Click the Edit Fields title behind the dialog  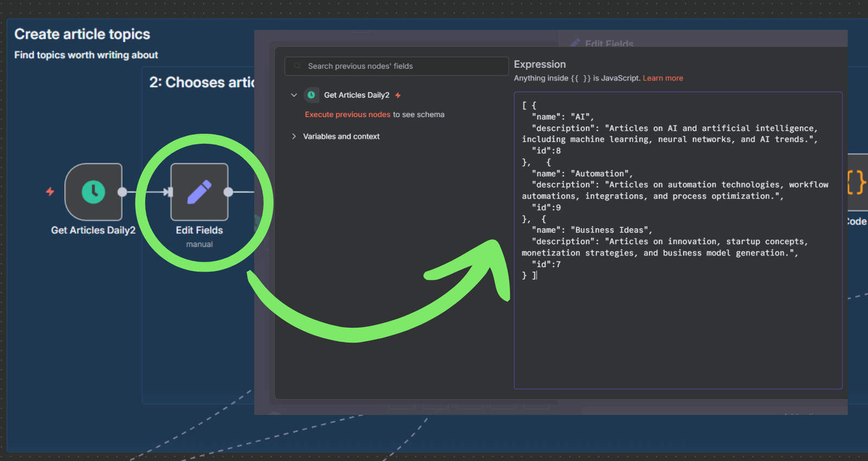coord(609,43)
